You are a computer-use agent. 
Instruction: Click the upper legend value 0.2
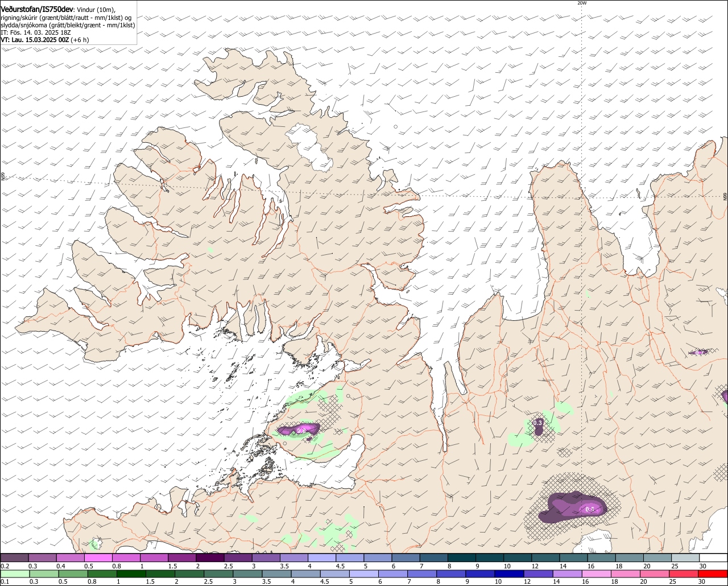pos(6,566)
